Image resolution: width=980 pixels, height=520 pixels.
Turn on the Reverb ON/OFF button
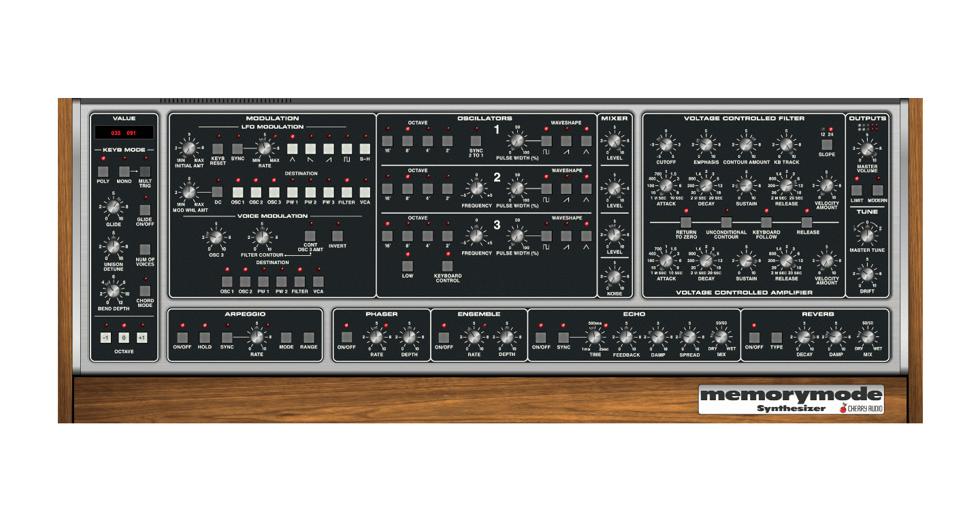pos(753,337)
